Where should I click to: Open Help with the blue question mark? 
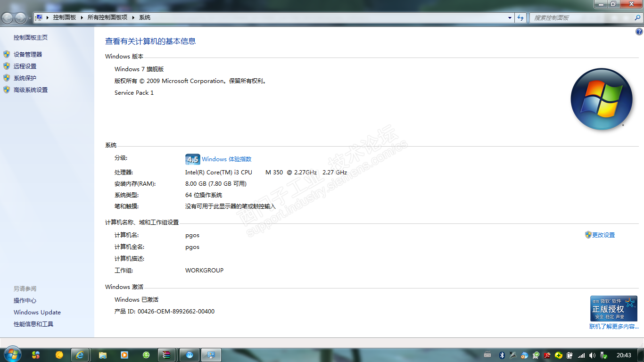639,32
